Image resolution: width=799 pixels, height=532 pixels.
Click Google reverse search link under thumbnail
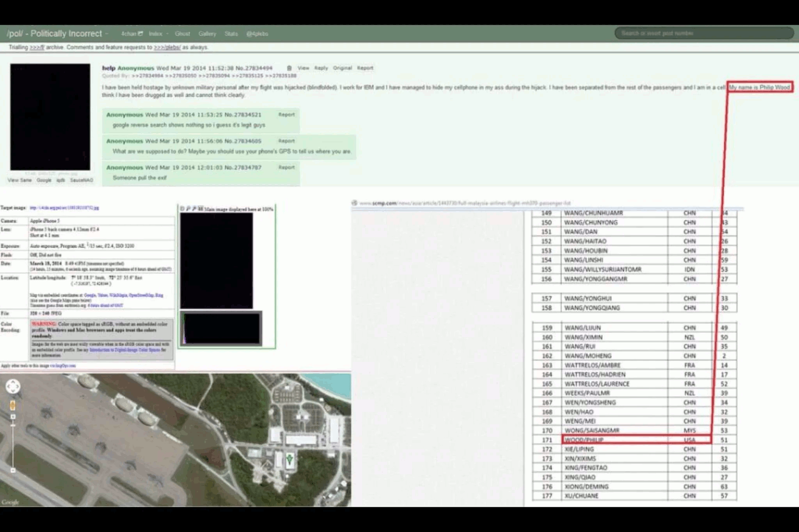(44, 180)
